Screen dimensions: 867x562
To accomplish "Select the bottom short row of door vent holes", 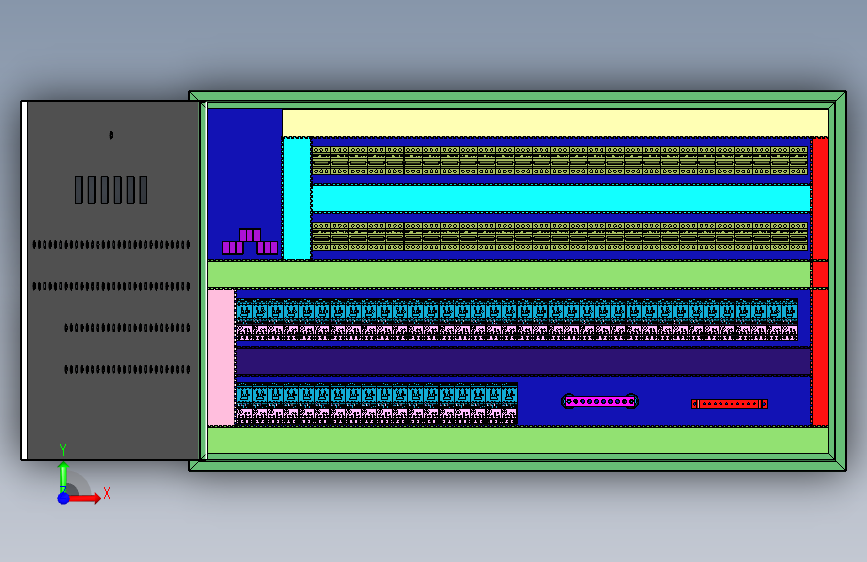I will 127,369.
